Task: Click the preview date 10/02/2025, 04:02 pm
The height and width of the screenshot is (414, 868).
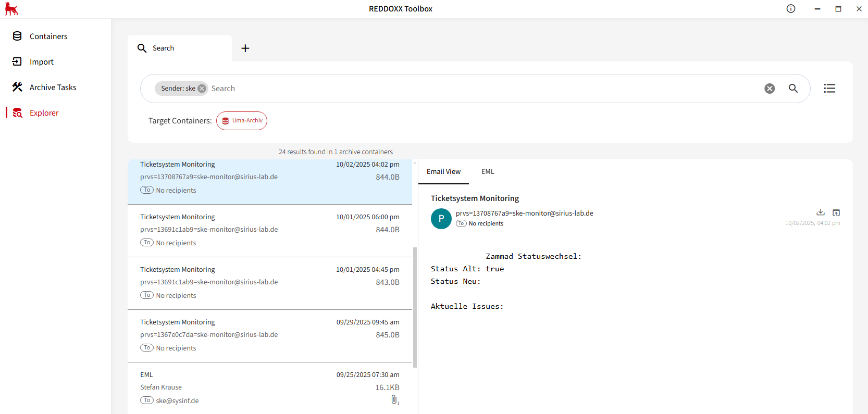Action: click(813, 223)
